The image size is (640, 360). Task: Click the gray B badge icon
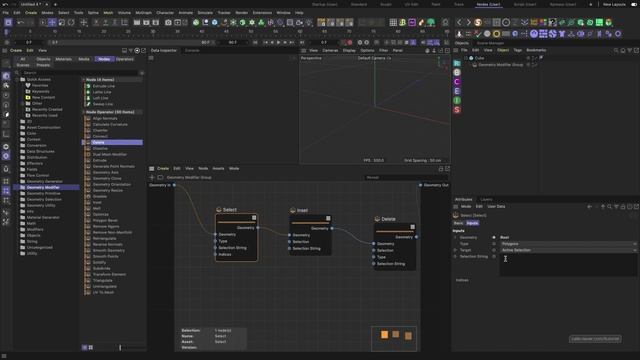(x=457, y=72)
